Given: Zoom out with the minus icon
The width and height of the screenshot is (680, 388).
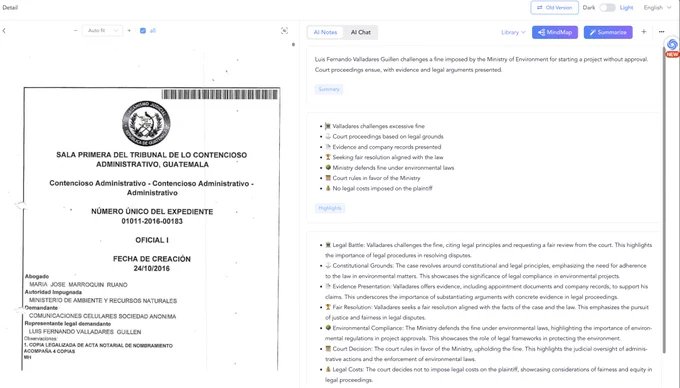Looking at the screenshot, I should pyautogui.click(x=75, y=31).
